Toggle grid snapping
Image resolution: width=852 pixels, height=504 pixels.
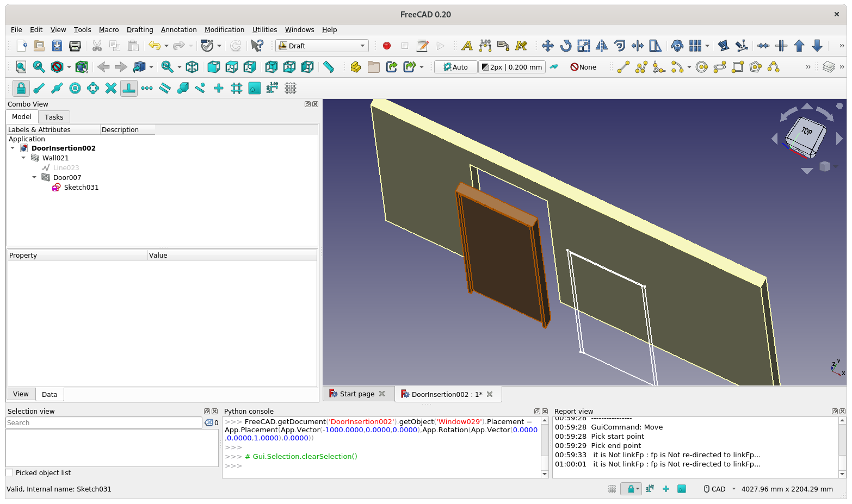tap(237, 88)
